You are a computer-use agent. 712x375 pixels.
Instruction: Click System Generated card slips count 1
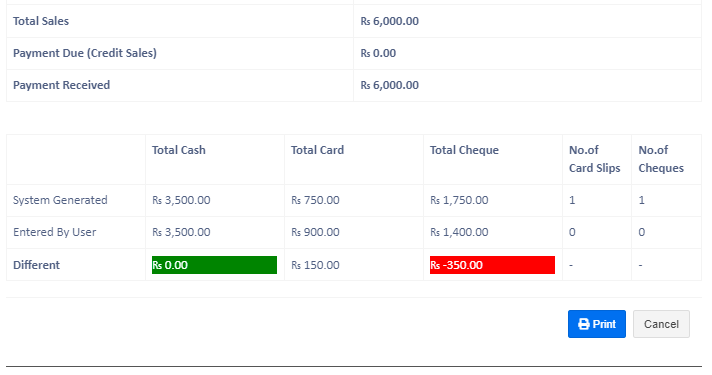click(x=572, y=200)
